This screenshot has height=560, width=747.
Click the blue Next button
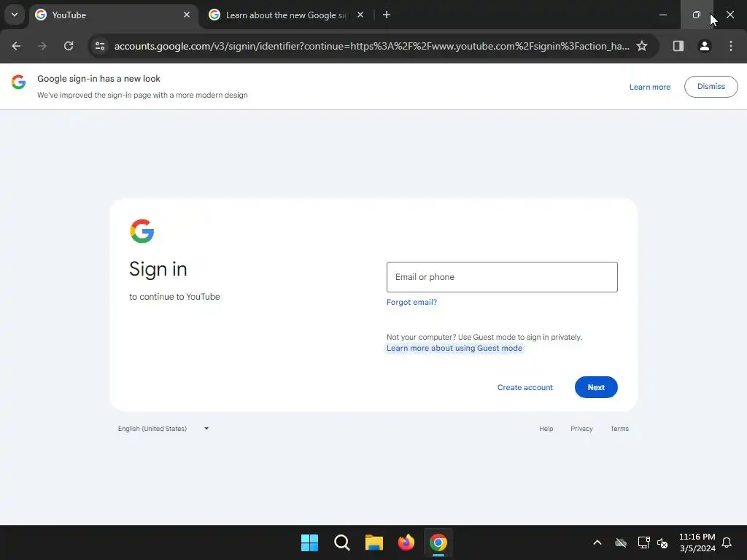click(x=596, y=387)
